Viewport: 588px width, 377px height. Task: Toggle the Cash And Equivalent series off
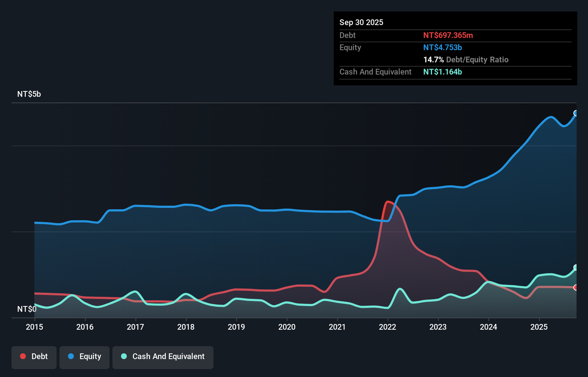coord(163,357)
